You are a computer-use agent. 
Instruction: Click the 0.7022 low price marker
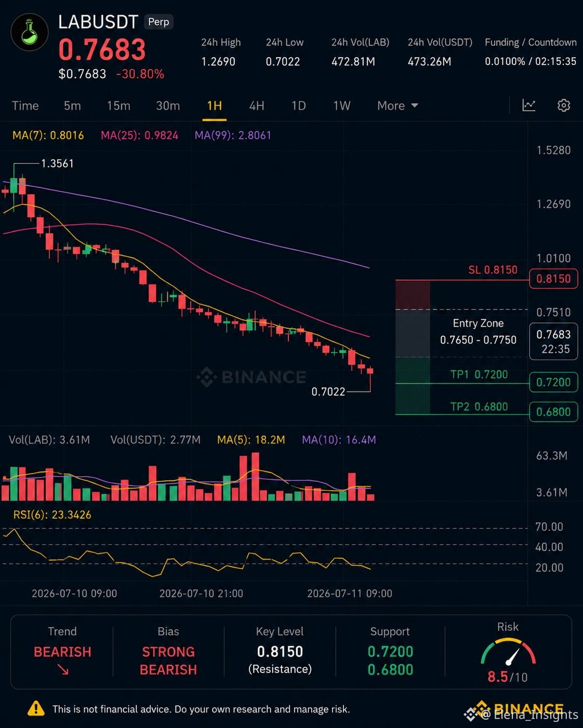328,392
